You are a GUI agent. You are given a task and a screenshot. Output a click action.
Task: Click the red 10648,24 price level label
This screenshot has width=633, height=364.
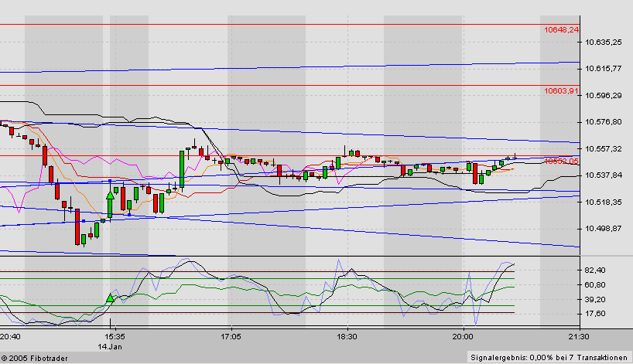point(561,29)
